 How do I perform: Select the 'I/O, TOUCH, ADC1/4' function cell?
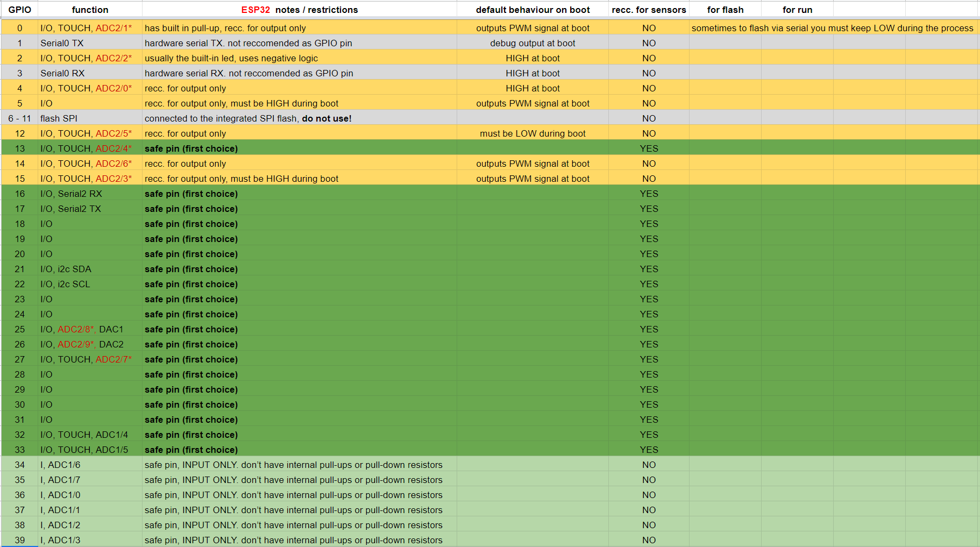[90, 435]
